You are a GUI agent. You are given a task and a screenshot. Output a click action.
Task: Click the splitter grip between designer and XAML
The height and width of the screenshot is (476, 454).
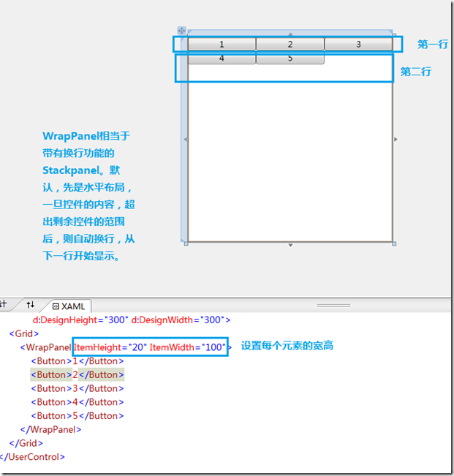(x=333, y=306)
